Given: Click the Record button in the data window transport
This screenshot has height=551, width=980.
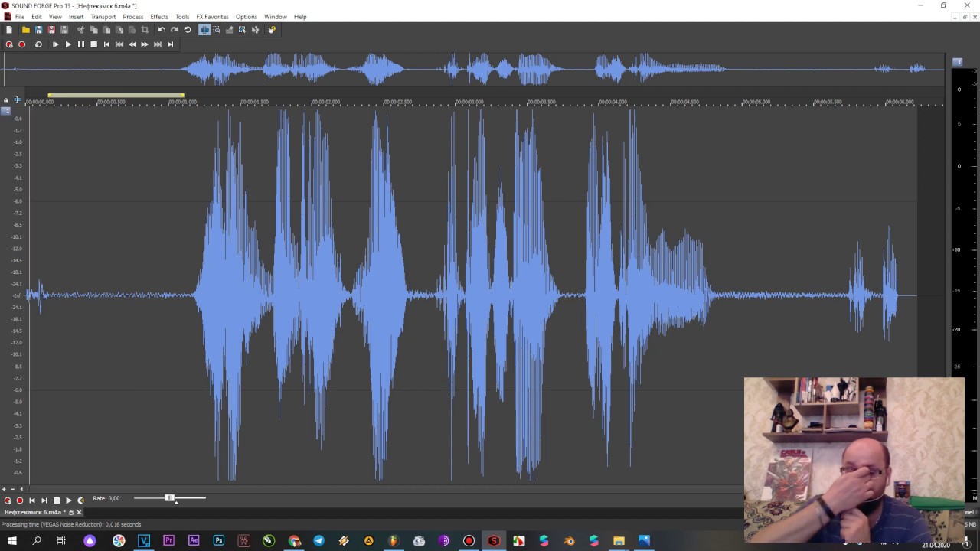Looking at the screenshot, I should [20, 500].
